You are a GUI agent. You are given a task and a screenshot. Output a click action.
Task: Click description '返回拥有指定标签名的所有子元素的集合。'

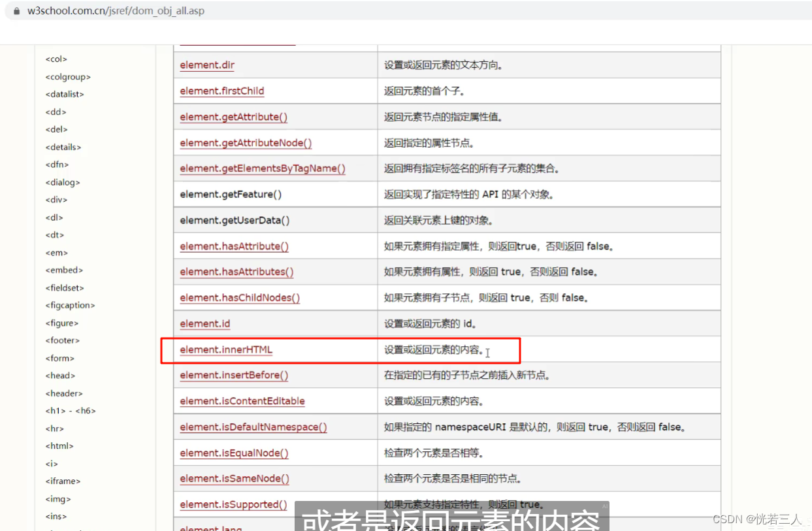pyautogui.click(x=472, y=169)
